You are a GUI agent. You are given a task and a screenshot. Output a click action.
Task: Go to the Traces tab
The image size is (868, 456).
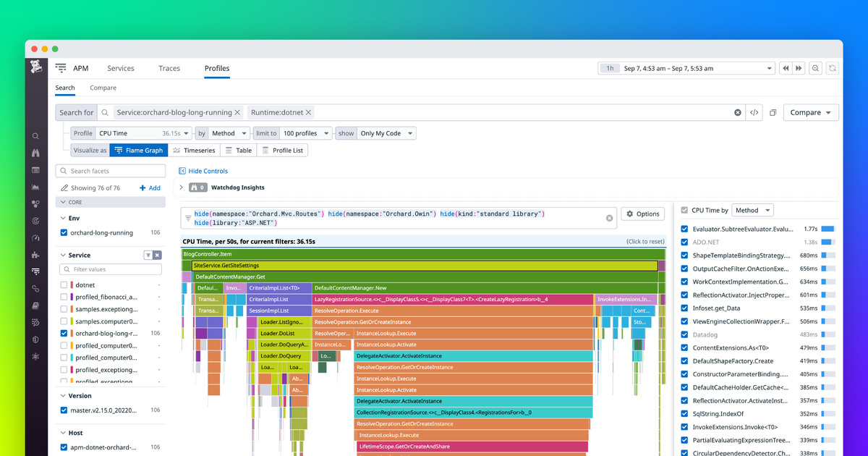[x=169, y=68]
